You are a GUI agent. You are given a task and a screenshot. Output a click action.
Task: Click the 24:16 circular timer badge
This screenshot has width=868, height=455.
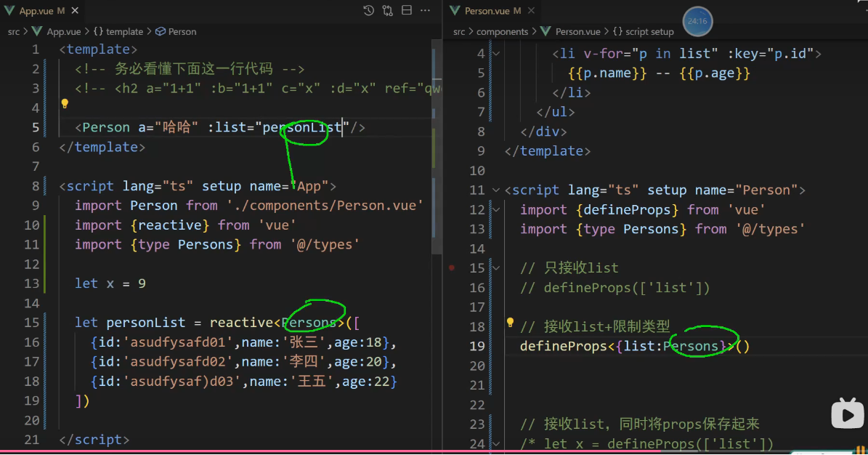697,21
